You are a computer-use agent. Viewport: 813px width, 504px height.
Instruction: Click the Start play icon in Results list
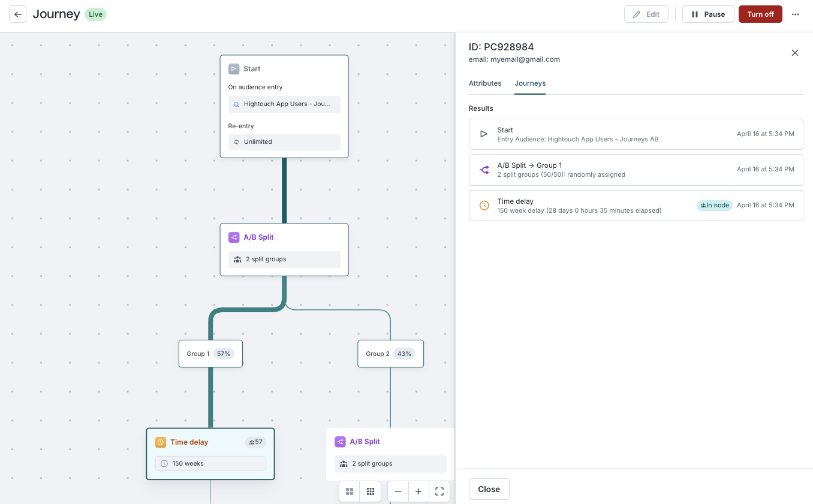pyautogui.click(x=484, y=134)
